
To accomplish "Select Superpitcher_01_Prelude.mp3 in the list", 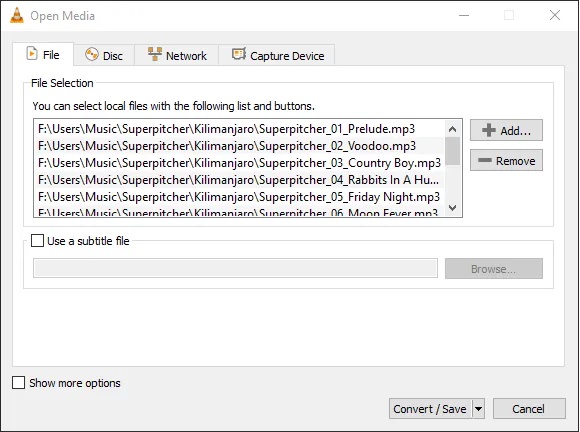I will tap(239, 129).
